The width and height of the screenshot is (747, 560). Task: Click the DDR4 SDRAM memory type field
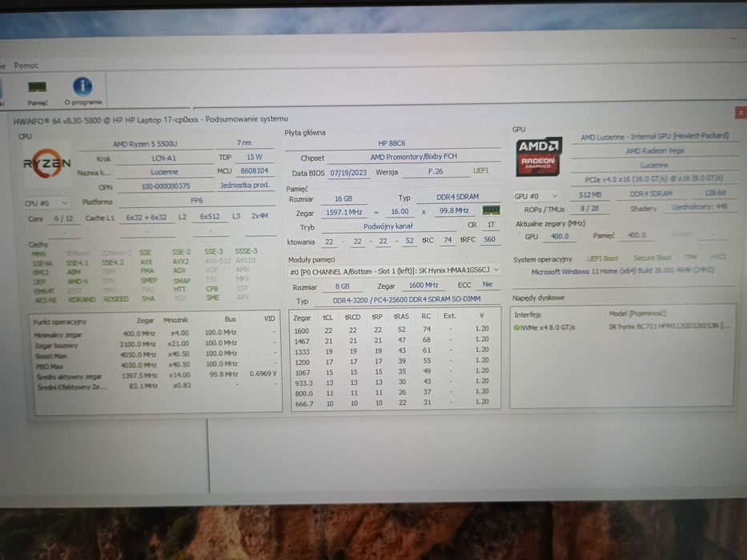(x=457, y=197)
